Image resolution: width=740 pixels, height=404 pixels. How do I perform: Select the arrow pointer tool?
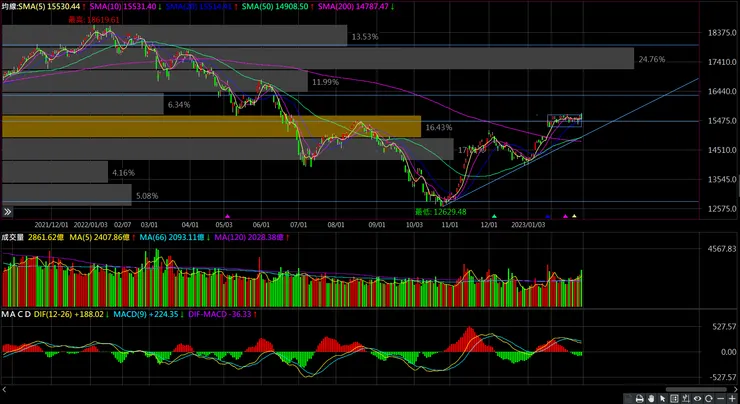tap(663, 398)
